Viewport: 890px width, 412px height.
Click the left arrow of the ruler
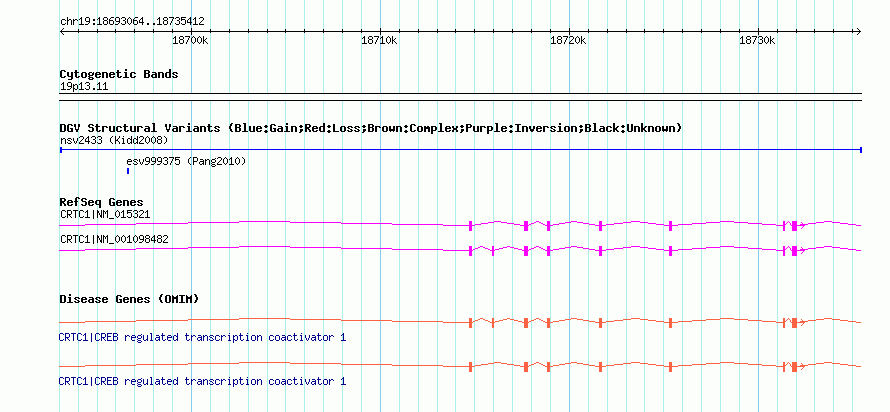62,31
